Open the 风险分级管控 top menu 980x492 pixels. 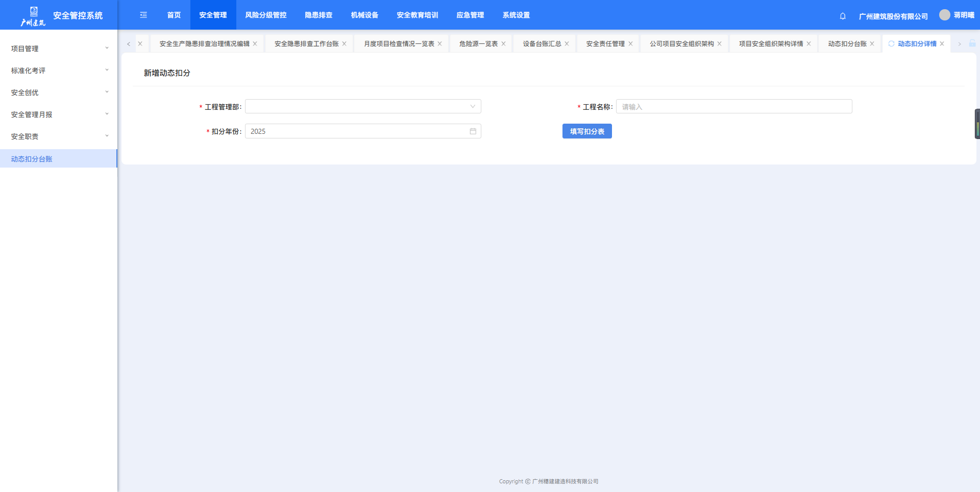point(265,15)
